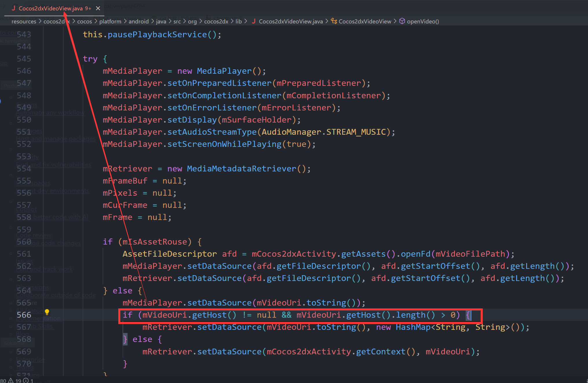Expand the openVideo() breadcrumb symbol list
Screen dimensions: 588x383
(423, 21)
